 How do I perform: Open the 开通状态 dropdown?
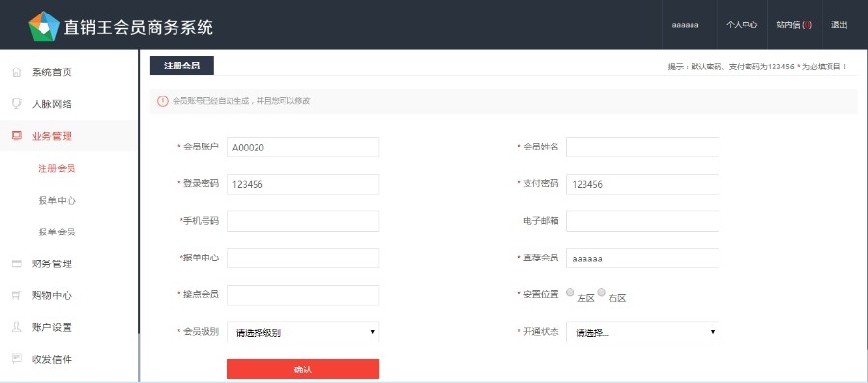tap(642, 332)
